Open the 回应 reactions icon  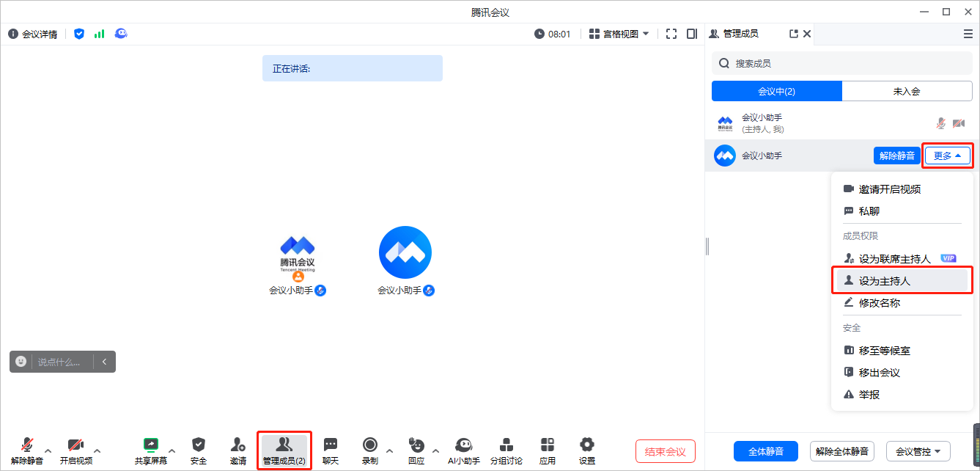(416, 451)
